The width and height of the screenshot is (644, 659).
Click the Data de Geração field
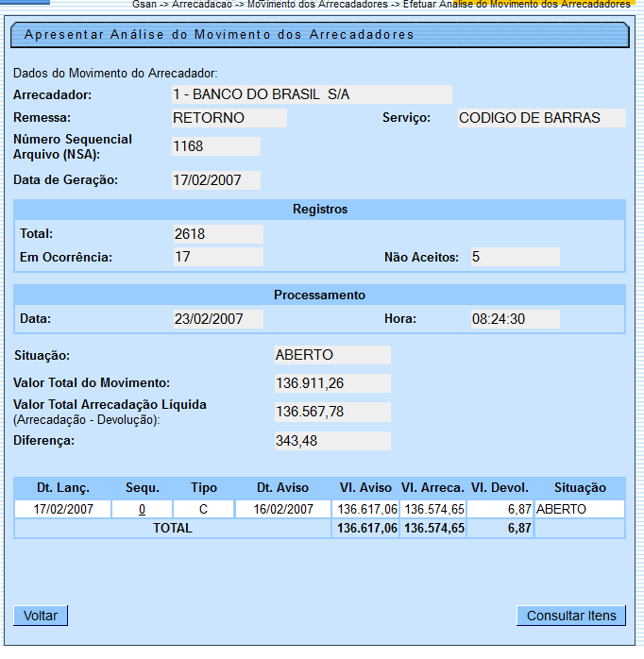point(215,180)
